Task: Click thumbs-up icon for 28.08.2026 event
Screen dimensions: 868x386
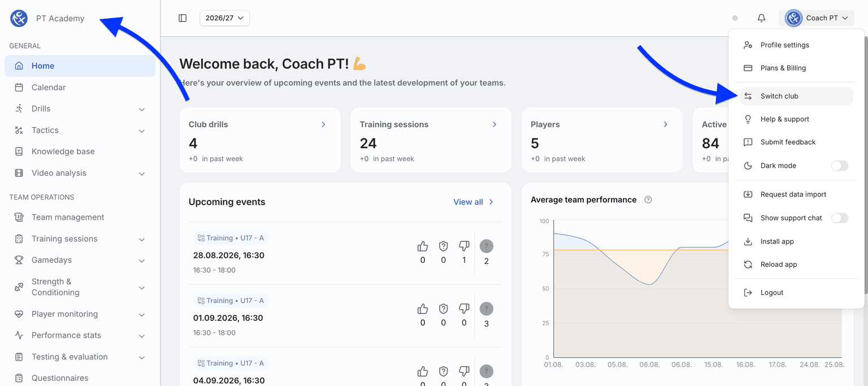Action: [423, 246]
